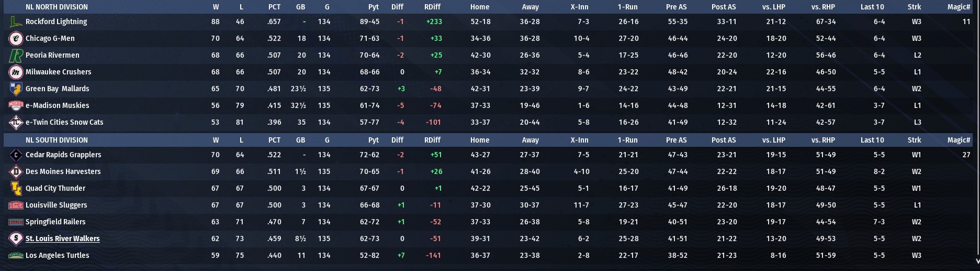Viewport: 980px width, 271px height.
Task: Sort NL North by PCT column
Action: (274, 7)
